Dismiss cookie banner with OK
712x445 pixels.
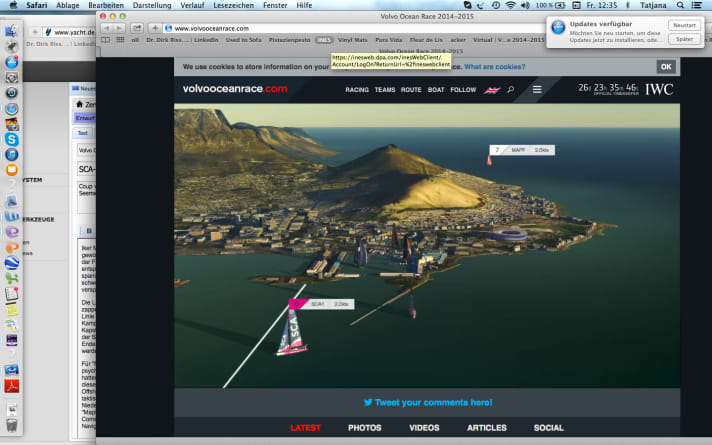pos(666,67)
